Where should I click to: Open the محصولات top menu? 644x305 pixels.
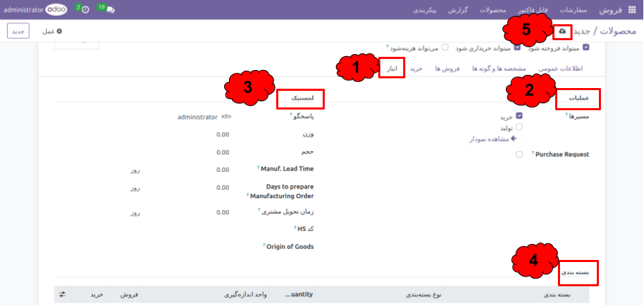493,10
